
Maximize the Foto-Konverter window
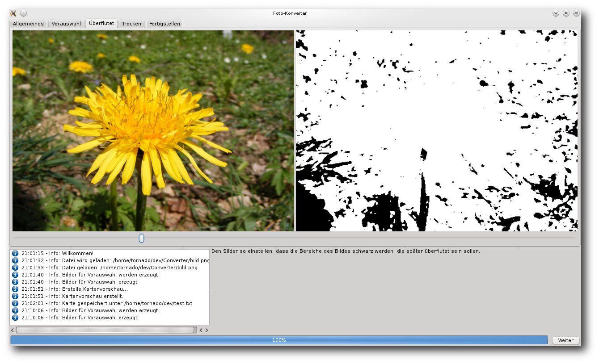coord(566,13)
